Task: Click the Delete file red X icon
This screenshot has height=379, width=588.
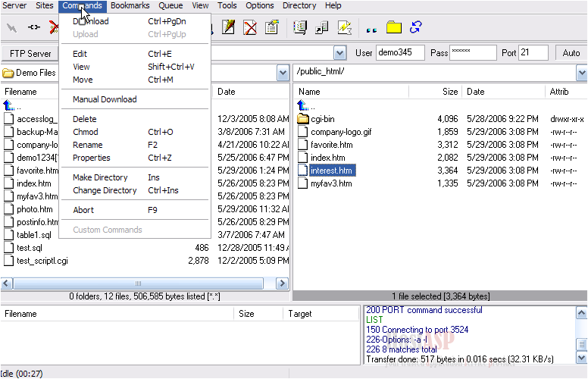Action: [250, 27]
